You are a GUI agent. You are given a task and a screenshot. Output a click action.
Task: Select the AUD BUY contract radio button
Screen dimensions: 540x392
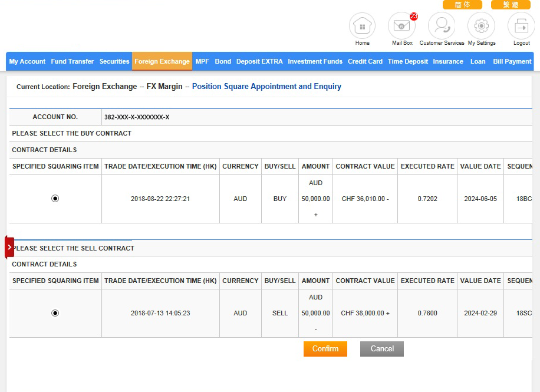pos(55,199)
